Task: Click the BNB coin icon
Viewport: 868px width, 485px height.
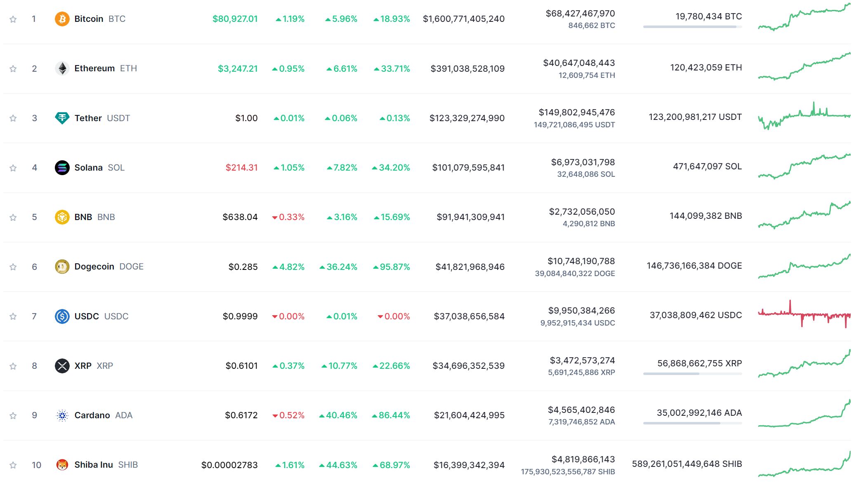Action: point(62,217)
